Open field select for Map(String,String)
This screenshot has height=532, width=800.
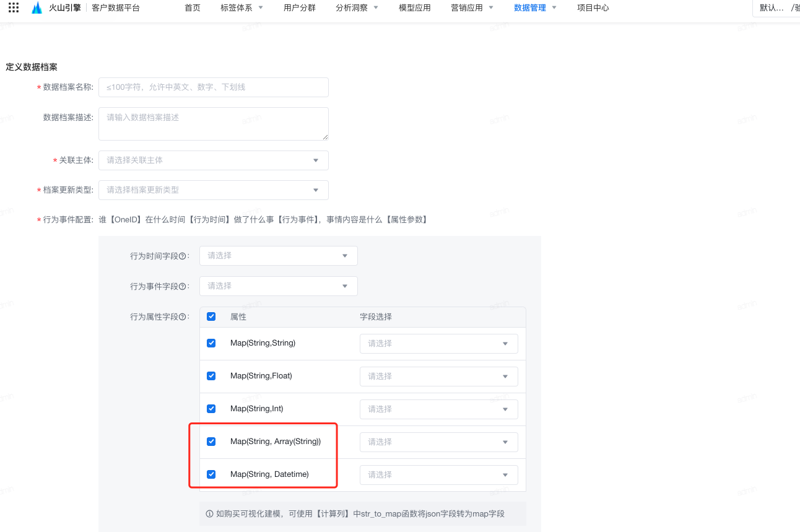pyautogui.click(x=439, y=344)
